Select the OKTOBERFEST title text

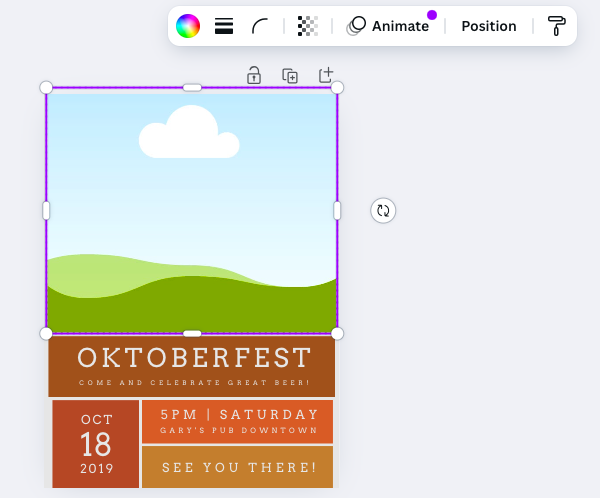[194, 358]
